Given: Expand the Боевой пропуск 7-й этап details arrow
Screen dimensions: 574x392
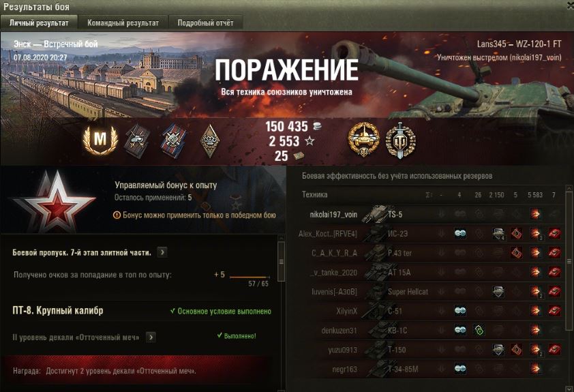Looking at the screenshot, I should point(162,252).
